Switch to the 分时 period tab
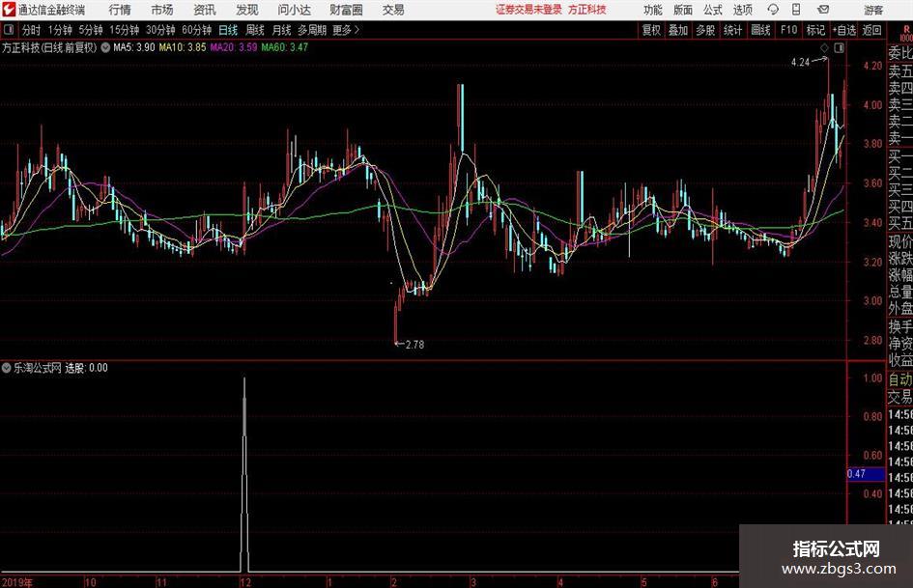This screenshot has height=588, width=913. (31, 30)
